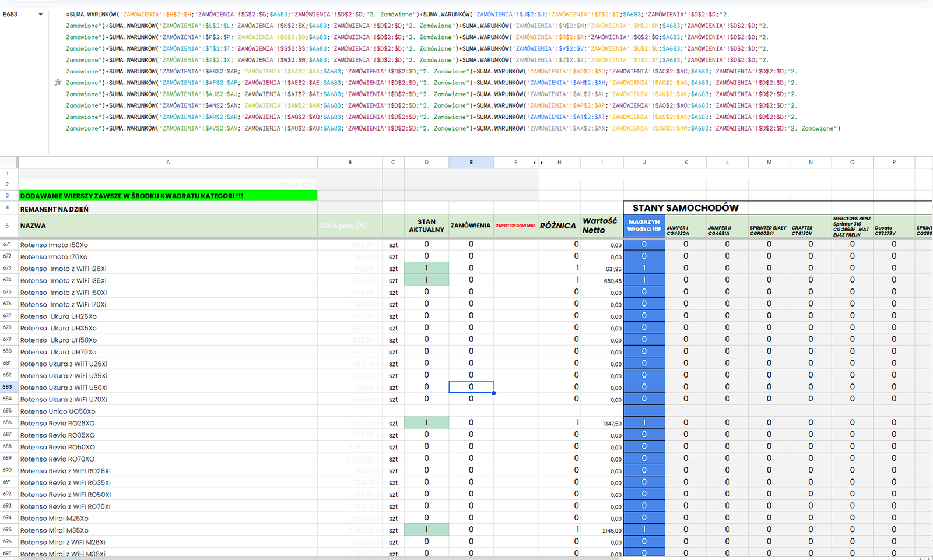Click the STAN AKTUALNY header cell
The height and width of the screenshot is (560, 933).
coord(426,226)
